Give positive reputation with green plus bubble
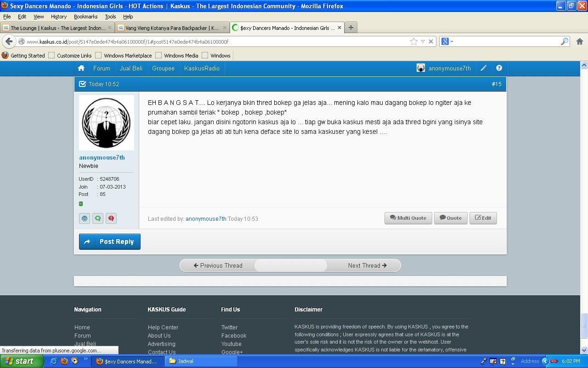 (98, 218)
